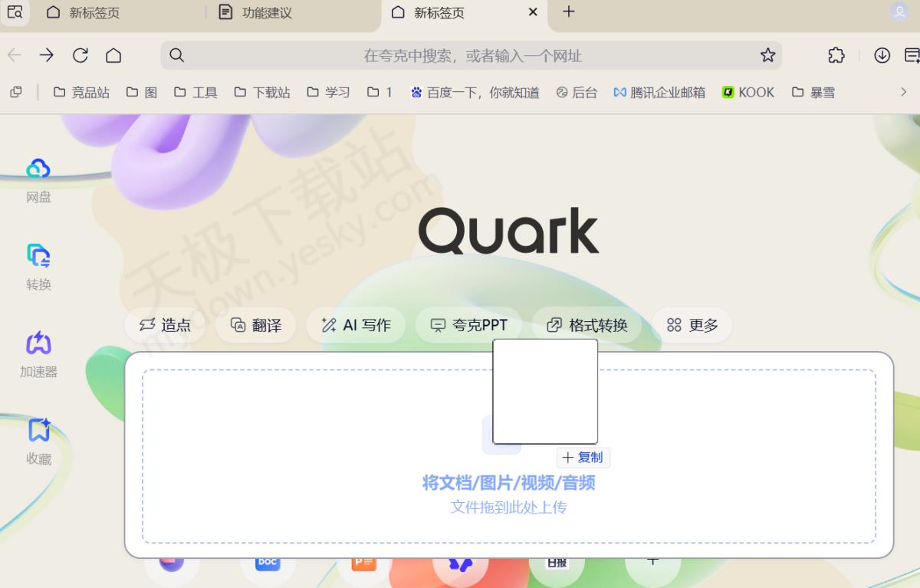The width and height of the screenshot is (920, 588).
Task: Open the 收藏 favorites icon
Action: (x=38, y=431)
